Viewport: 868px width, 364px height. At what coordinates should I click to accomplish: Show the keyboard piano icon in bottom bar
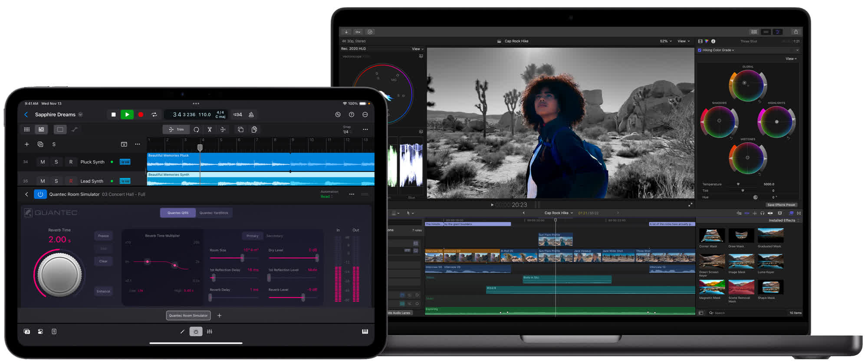point(365,331)
